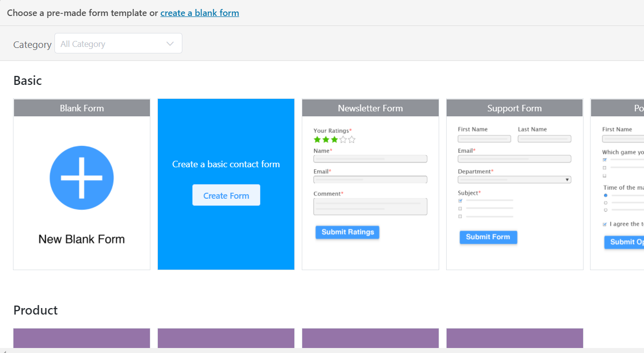Click the Category dropdown chevron
Viewport: 644px width, 353px height.
point(169,43)
